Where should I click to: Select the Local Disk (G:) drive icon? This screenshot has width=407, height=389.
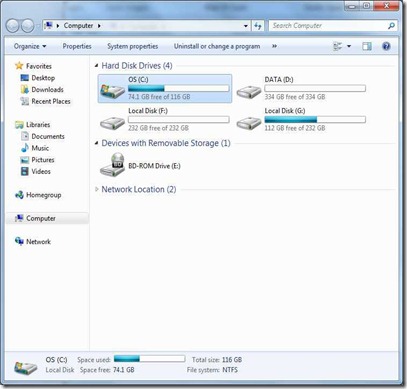pyautogui.click(x=249, y=122)
